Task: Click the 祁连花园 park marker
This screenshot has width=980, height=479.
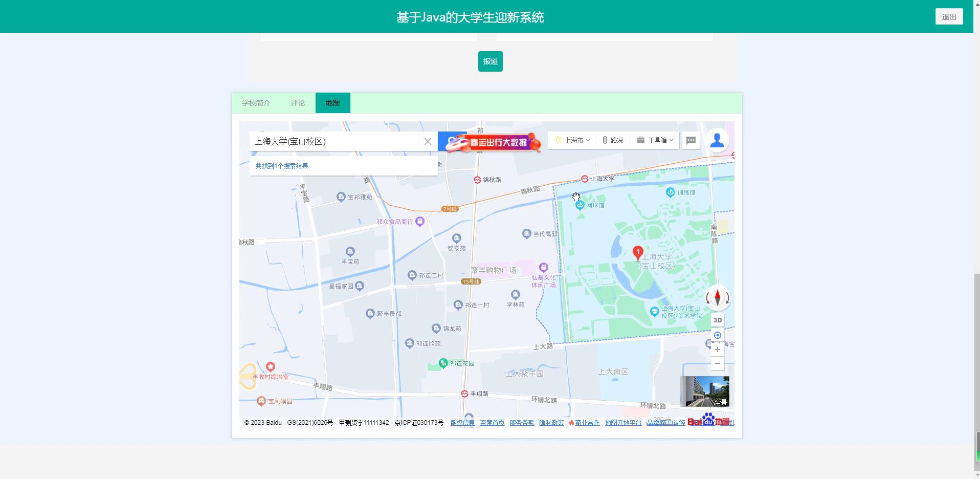Action: (x=443, y=363)
